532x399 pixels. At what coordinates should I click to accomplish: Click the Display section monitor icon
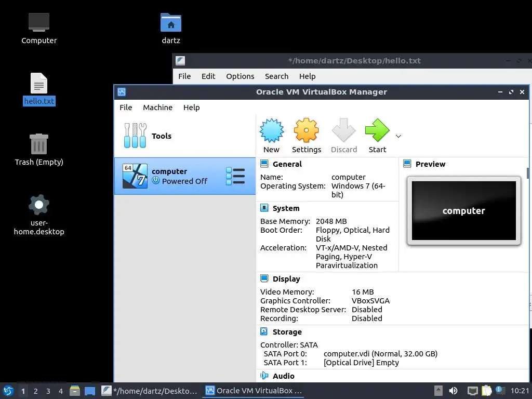click(264, 278)
